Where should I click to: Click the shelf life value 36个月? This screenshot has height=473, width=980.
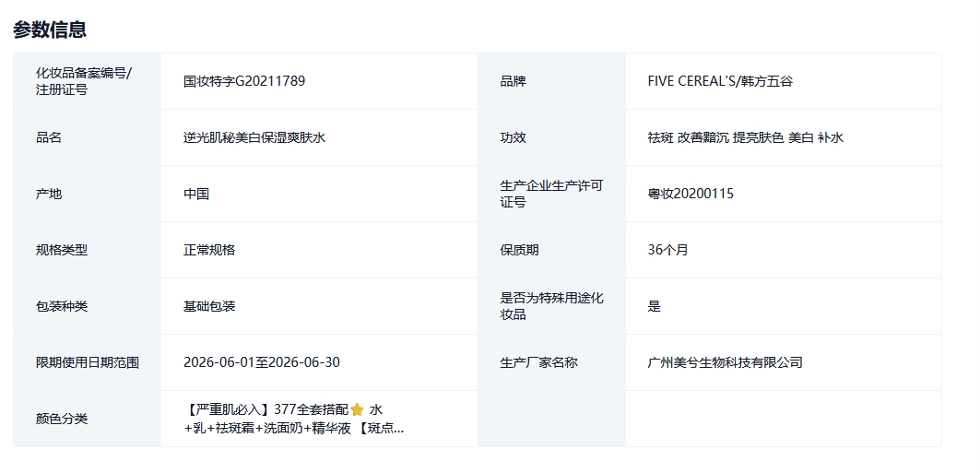point(667,250)
